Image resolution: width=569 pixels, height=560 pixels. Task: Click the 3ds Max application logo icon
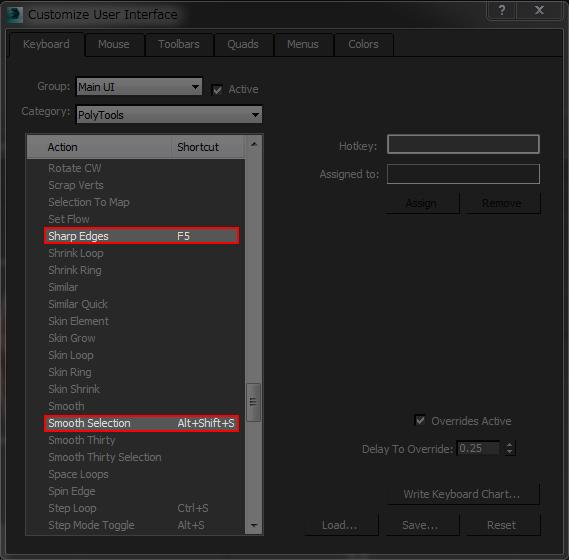point(15,15)
